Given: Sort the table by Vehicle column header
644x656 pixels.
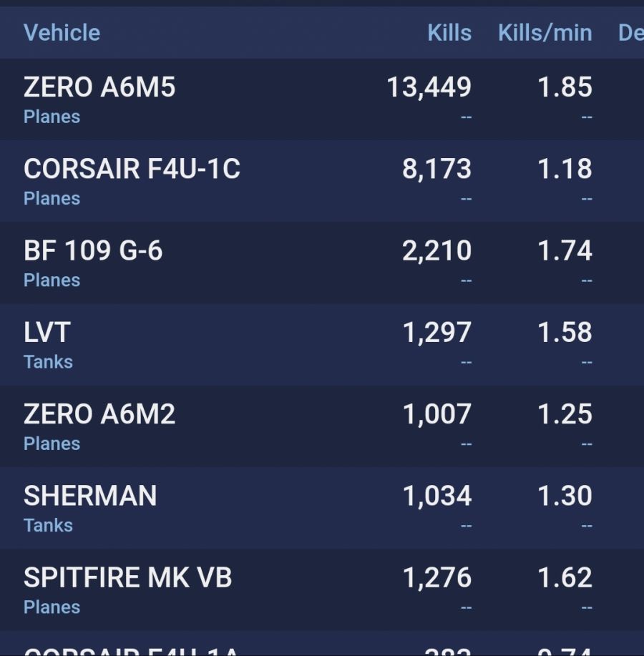Looking at the screenshot, I should point(62,33).
